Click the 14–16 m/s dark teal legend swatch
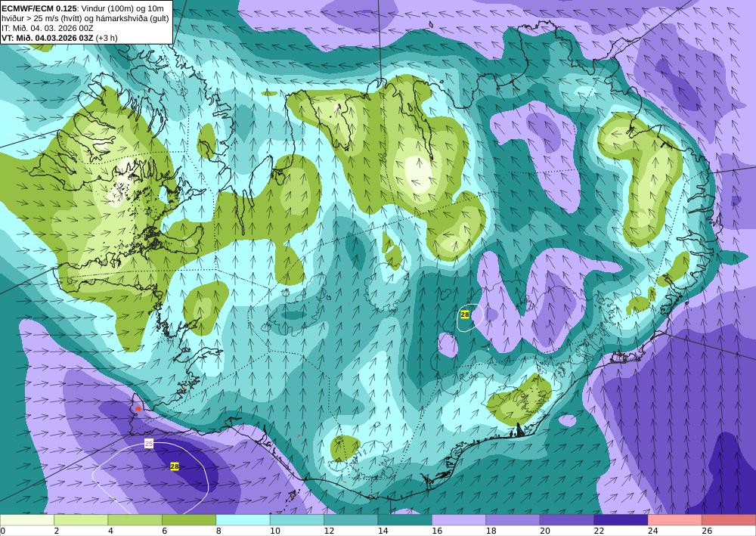This screenshot has width=756, height=536. [x=405, y=519]
